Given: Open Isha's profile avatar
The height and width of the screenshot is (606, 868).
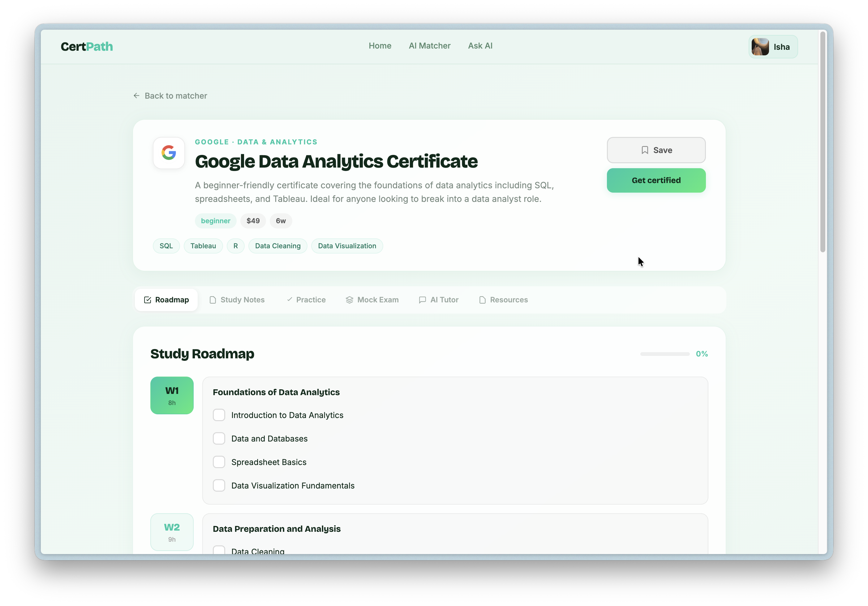Looking at the screenshot, I should pos(760,46).
